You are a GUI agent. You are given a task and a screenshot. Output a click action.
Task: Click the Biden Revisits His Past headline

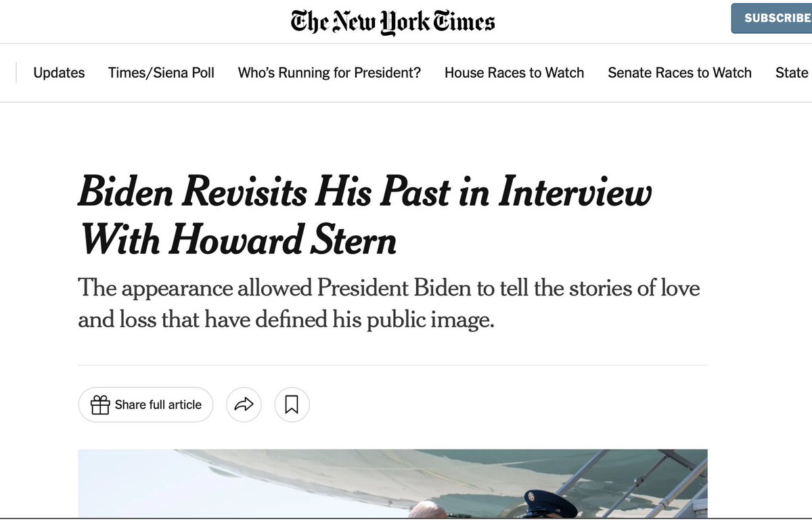365,193
